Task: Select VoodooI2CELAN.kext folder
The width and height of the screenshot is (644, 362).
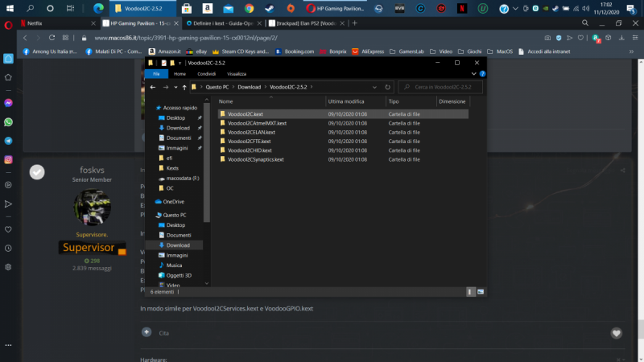Action: 251,132
